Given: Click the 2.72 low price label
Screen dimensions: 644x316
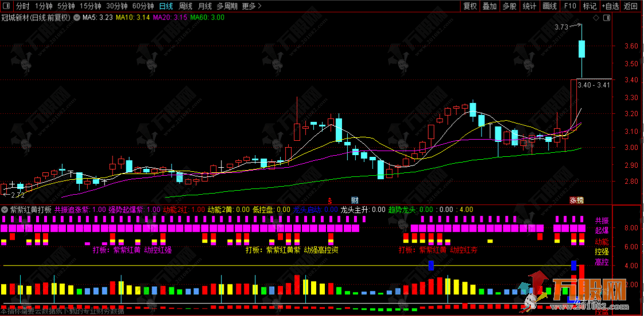Looking at the screenshot, I should point(18,195).
